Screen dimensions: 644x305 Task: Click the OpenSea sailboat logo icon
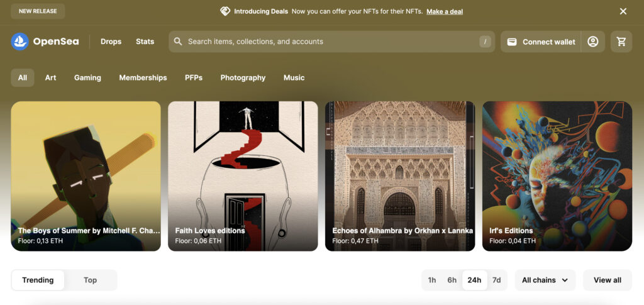[x=20, y=42]
